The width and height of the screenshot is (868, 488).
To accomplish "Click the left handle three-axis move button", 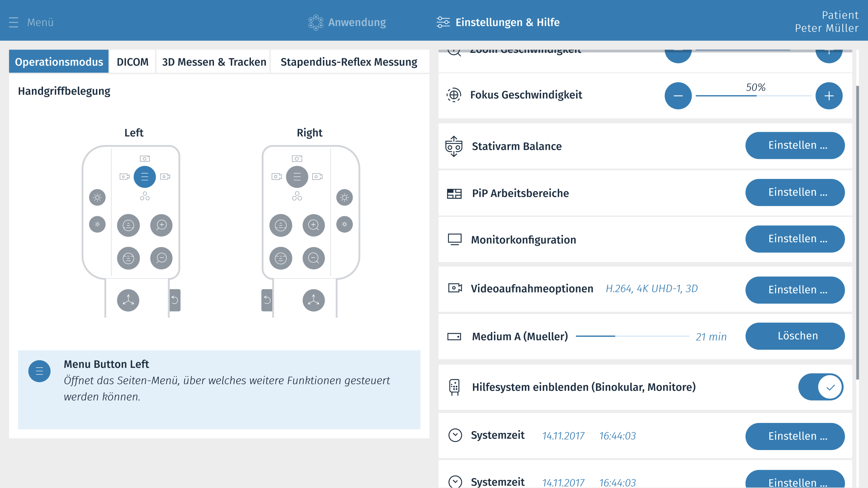I will click(x=128, y=300).
